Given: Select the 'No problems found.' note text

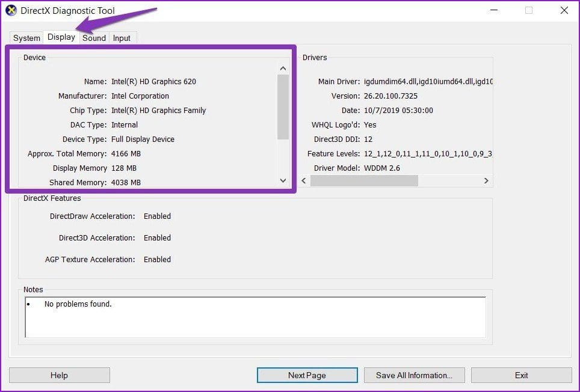Looking at the screenshot, I should [x=78, y=304].
